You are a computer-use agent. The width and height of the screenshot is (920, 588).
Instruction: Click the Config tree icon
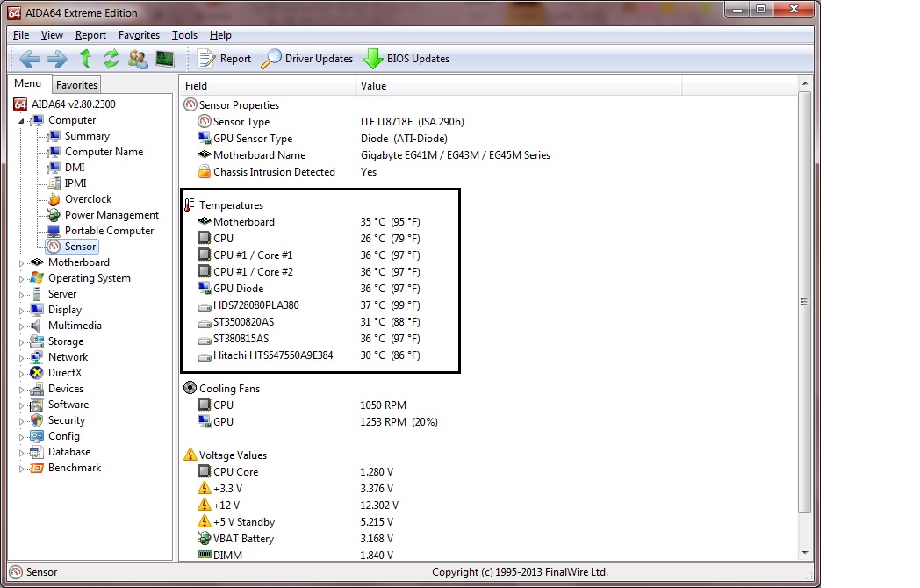(x=37, y=436)
